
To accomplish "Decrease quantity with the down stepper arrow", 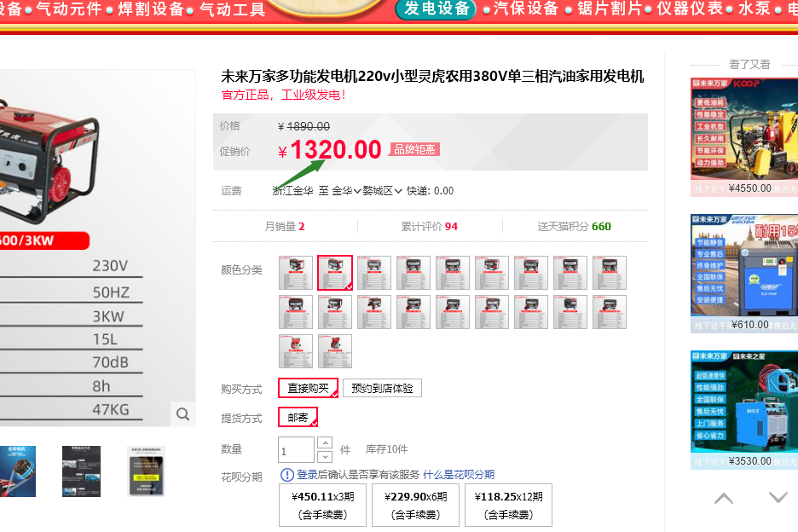I will (x=325, y=456).
